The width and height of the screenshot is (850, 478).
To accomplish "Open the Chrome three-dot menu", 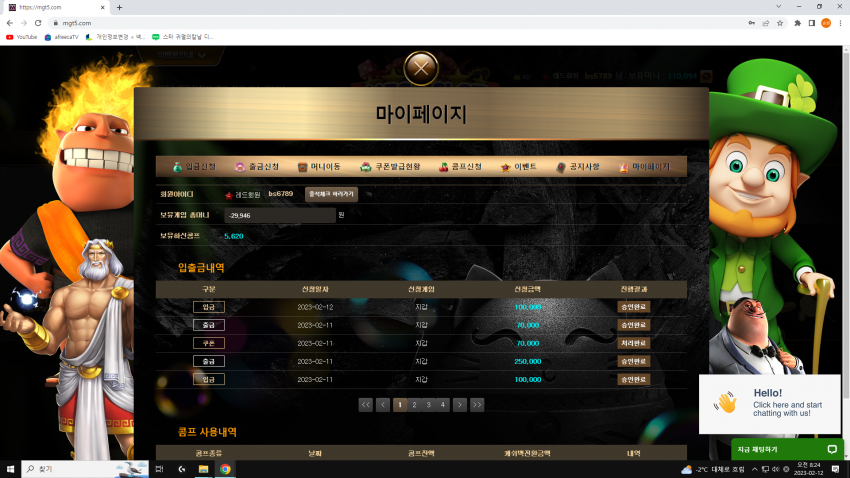I will pos(840,23).
